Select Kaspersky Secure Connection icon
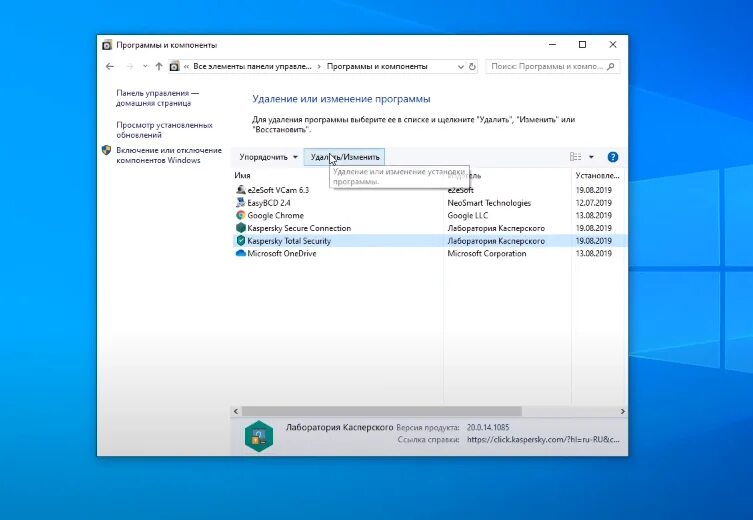The width and height of the screenshot is (753, 520). point(241,228)
